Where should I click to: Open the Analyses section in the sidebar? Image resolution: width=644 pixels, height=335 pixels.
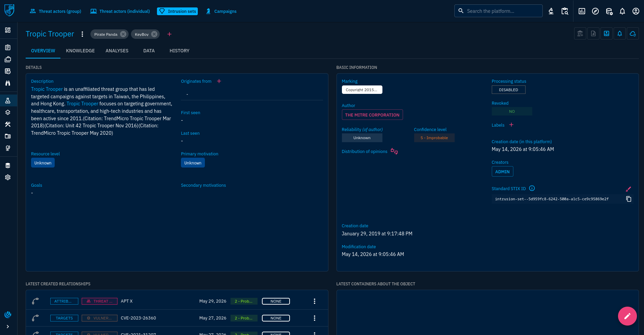(x=8, y=47)
